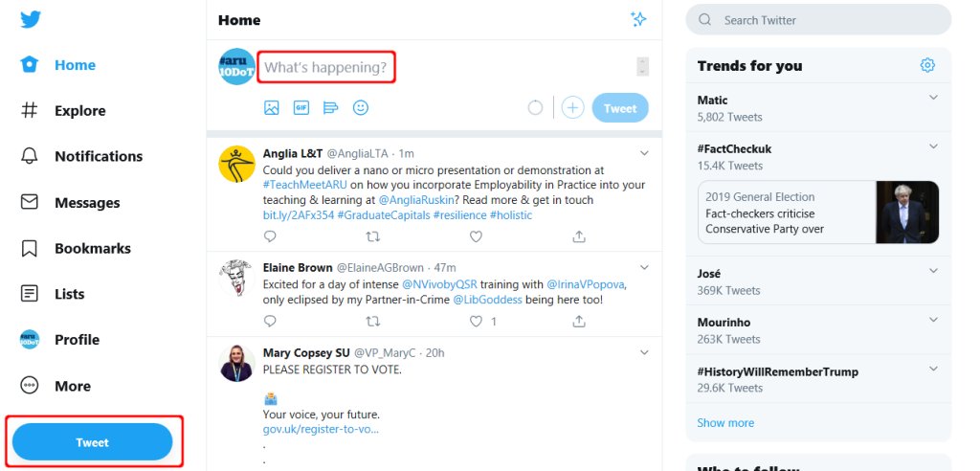Open Anglia L&T display name
Screen dimensions: 980x471
[293, 153]
